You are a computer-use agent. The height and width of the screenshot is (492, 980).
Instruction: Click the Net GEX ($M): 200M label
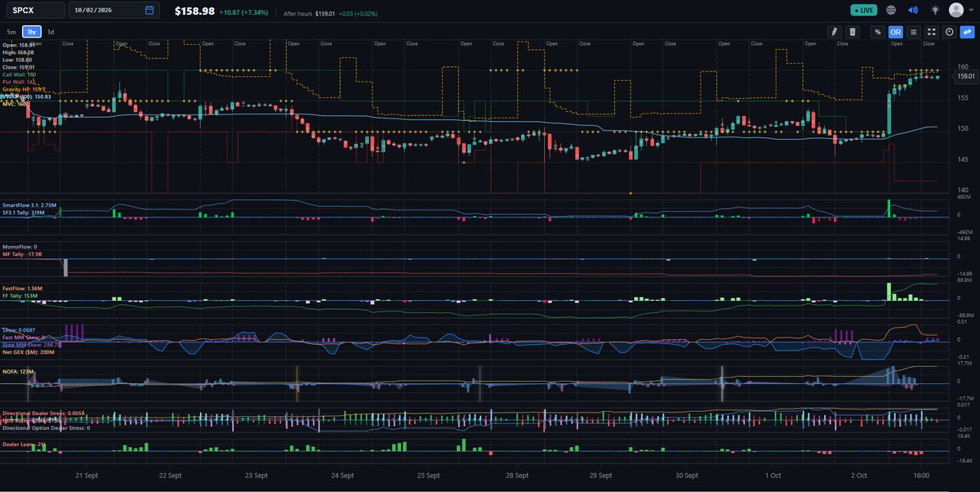point(29,352)
